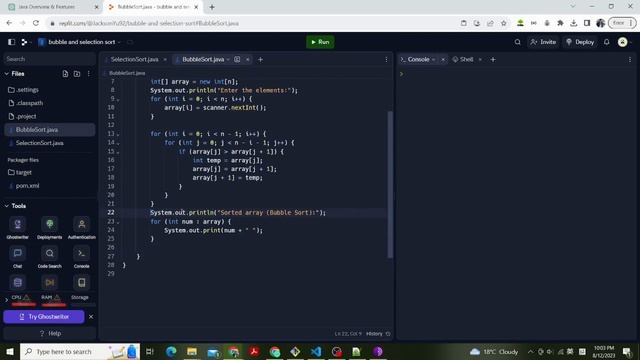This screenshot has width=640, height=360.
Task: Open the .classpath file
Action: click(49, 103)
